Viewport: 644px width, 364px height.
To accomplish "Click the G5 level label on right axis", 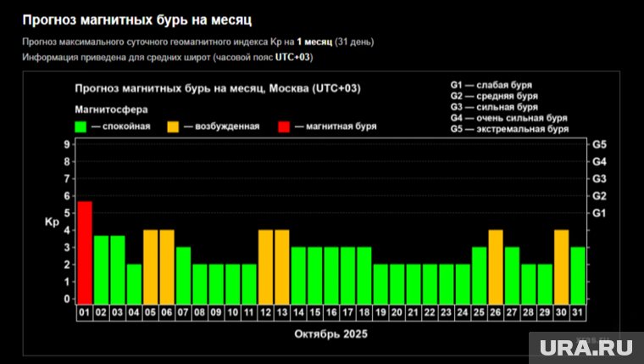I will click(x=598, y=144).
